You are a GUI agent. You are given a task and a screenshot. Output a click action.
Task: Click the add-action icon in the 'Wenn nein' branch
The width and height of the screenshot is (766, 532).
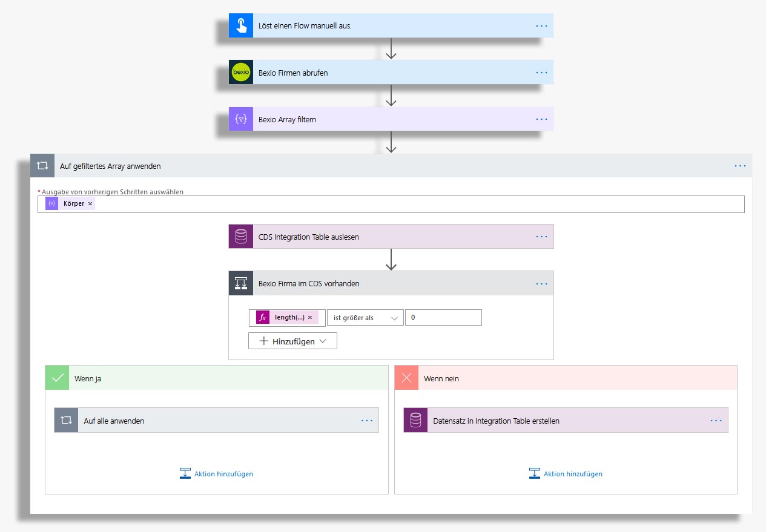(535, 474)
